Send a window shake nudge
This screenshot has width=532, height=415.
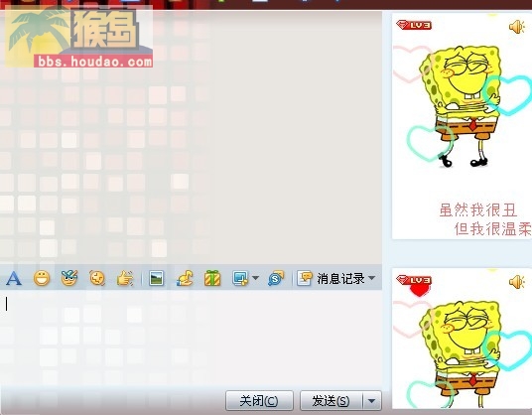(x=97, y=278)
